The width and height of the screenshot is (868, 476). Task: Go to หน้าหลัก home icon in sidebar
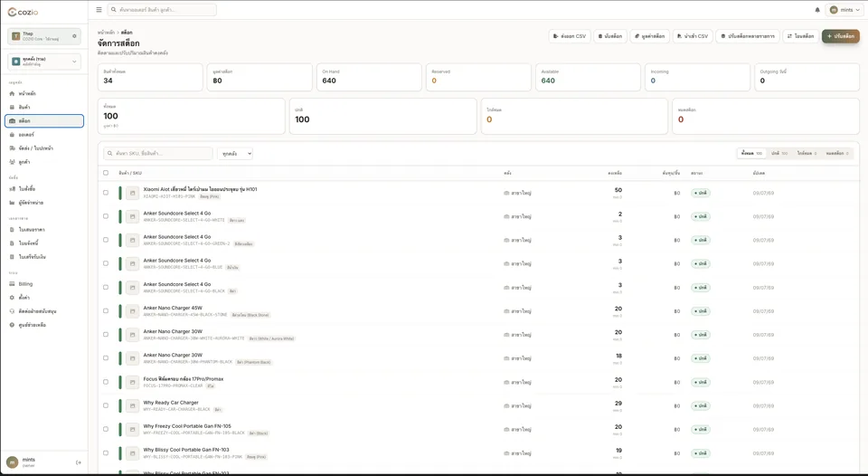click(12, 93)
